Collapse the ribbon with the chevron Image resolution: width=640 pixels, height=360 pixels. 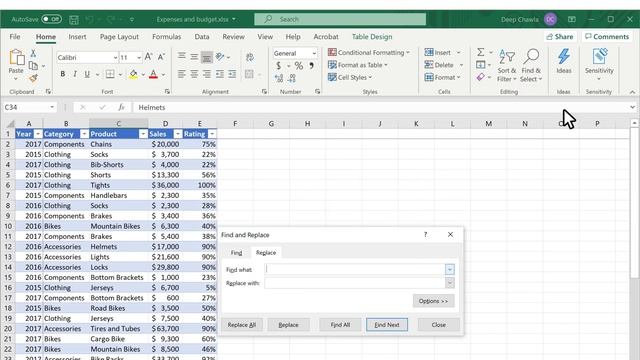click(x=632, y=92)
